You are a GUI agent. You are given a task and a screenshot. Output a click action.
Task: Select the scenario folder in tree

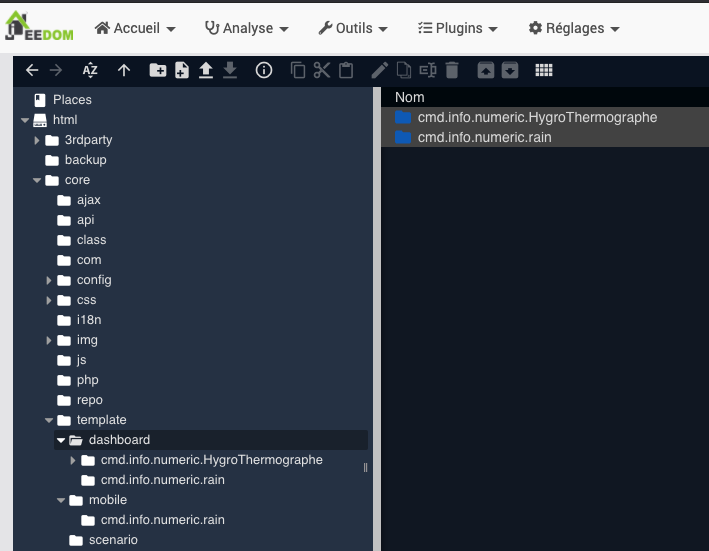112,540
